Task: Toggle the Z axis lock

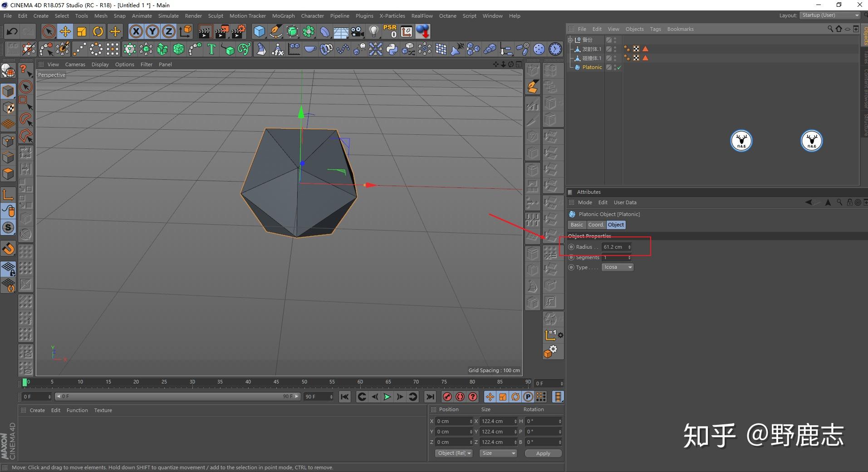Action: pos(168,31)
